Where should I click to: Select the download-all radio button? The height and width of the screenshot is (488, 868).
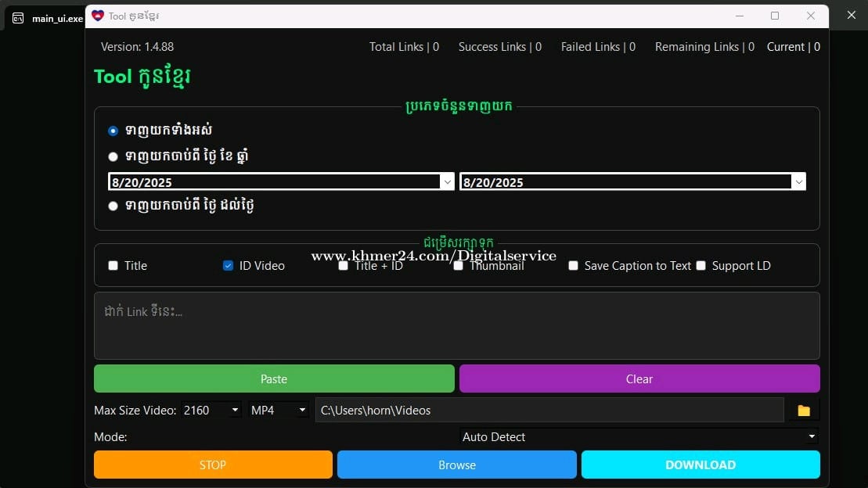pyautogui.click(x=113, y=131)
